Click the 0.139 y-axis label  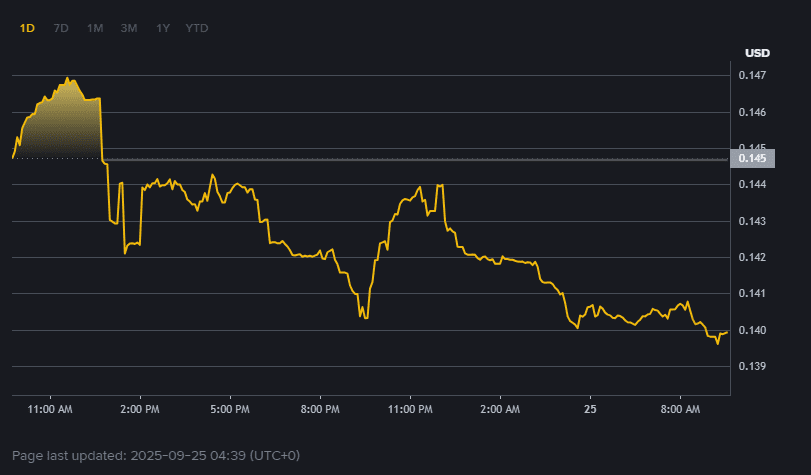coord(752,367)
